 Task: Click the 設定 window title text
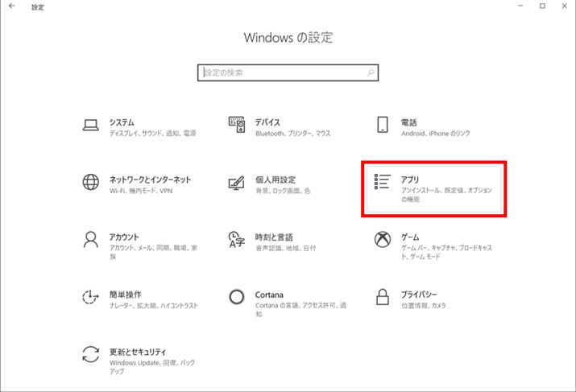pos(38,7)
